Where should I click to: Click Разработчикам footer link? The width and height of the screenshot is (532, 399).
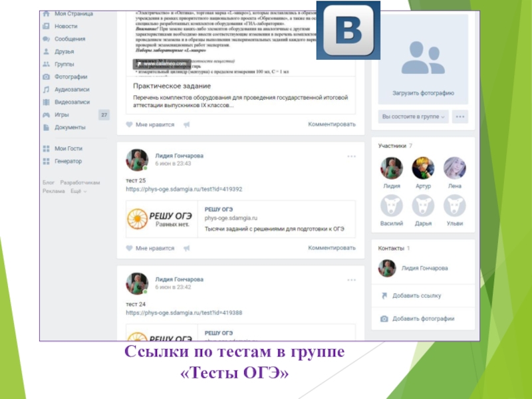80,182
